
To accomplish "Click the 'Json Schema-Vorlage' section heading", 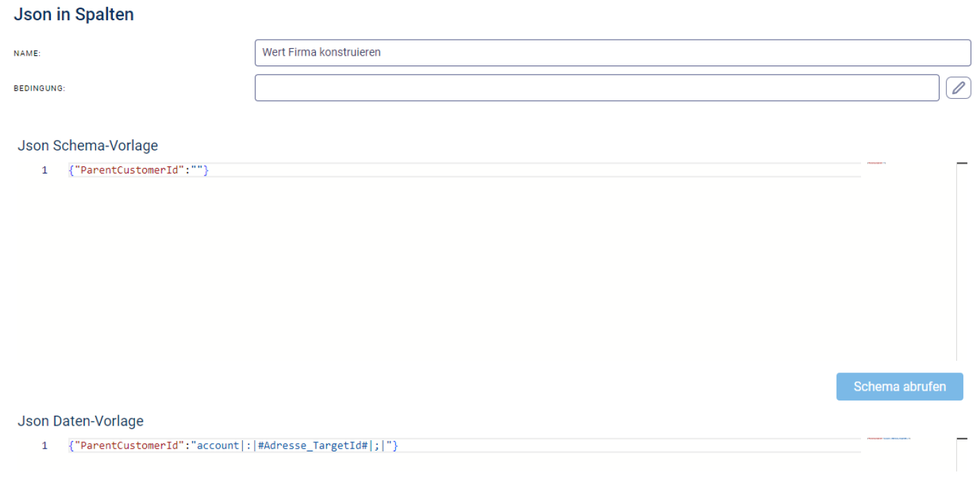I will tap(88, 146).
